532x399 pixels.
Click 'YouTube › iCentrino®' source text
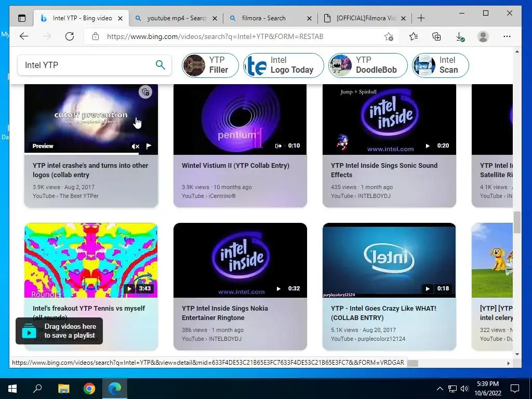[x=209, y=196]
